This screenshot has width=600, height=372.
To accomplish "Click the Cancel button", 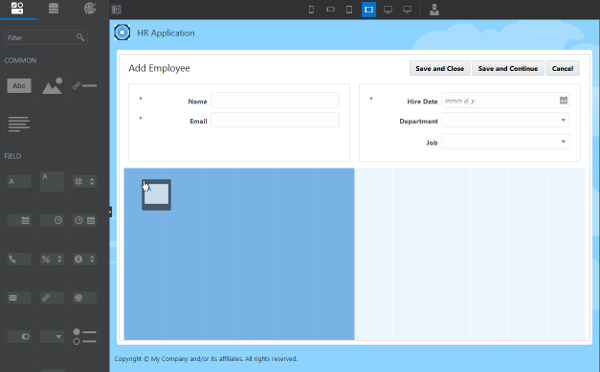I will point(562,68).
